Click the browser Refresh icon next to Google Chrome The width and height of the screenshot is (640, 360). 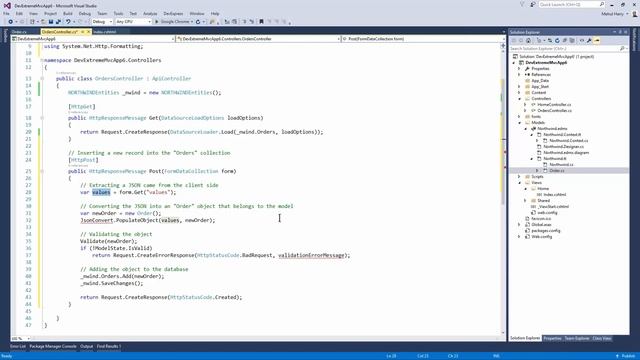(198, 22)
